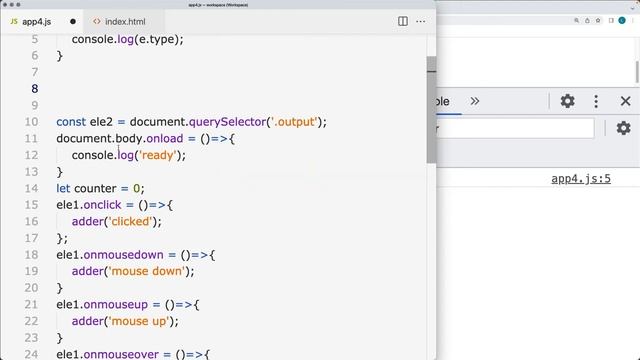The image size is (640, 360).
Task: Click 'onmouseup' on line 21
Action: tap(116, 304)
